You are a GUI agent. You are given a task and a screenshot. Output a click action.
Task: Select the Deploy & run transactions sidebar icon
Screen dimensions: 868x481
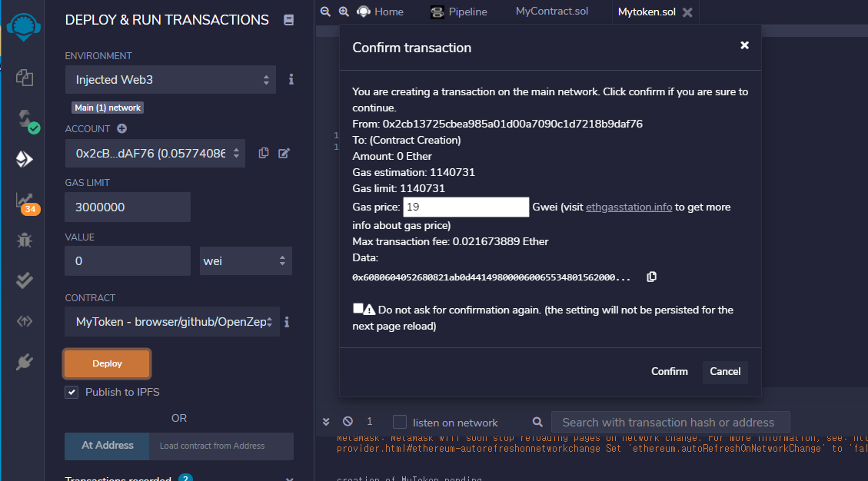coord(25,159)
